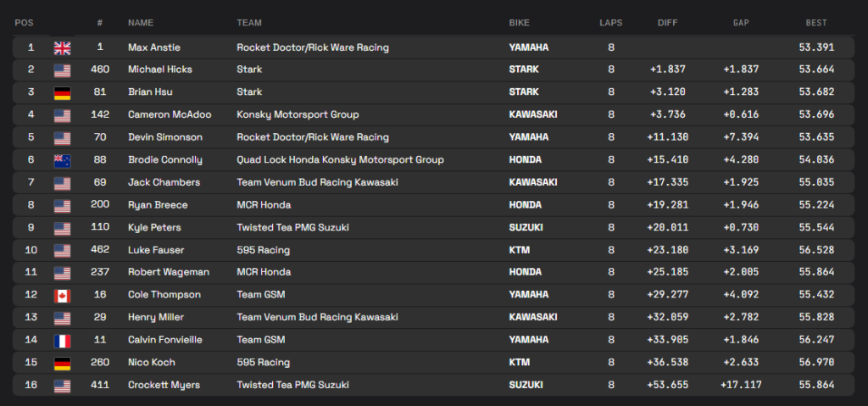Select rider name Cameron McAdoo
Screen dimensions: 868x406
tap(170, 114)
